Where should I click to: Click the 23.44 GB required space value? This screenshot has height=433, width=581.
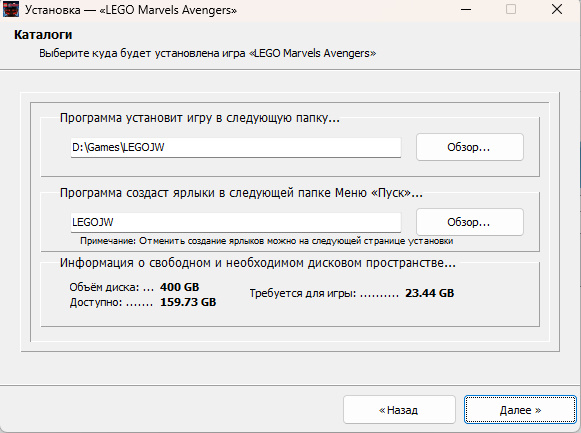click(429, 293)
